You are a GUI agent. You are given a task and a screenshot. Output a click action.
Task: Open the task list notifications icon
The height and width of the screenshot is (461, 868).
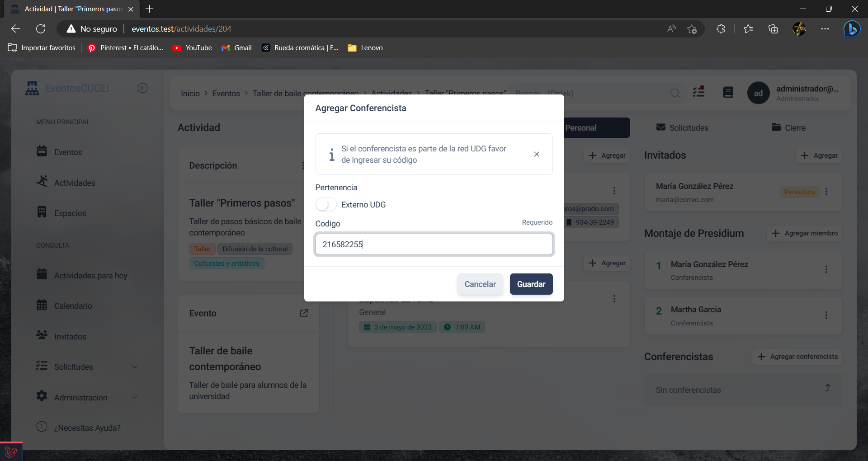click(x=699, y=92)
